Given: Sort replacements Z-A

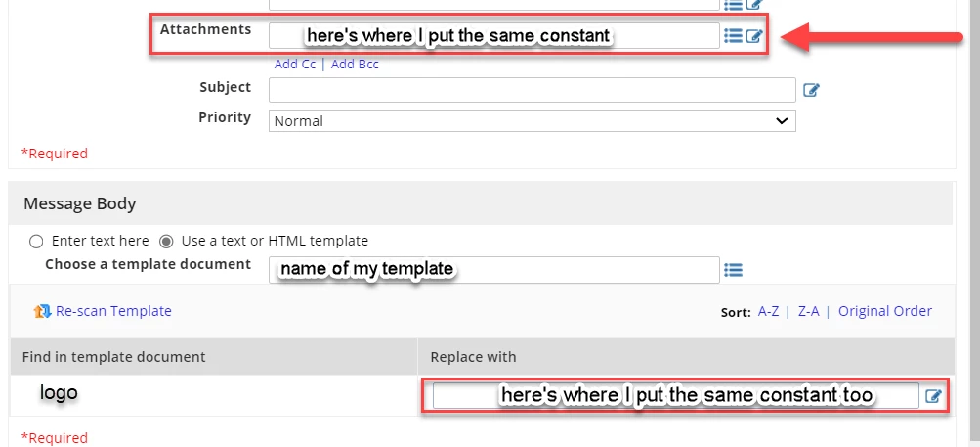Looking at the screenshot, I should [808, 311].
